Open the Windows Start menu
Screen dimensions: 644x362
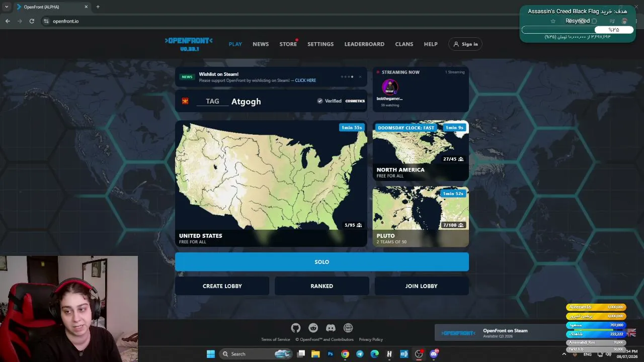click(211, 354)
